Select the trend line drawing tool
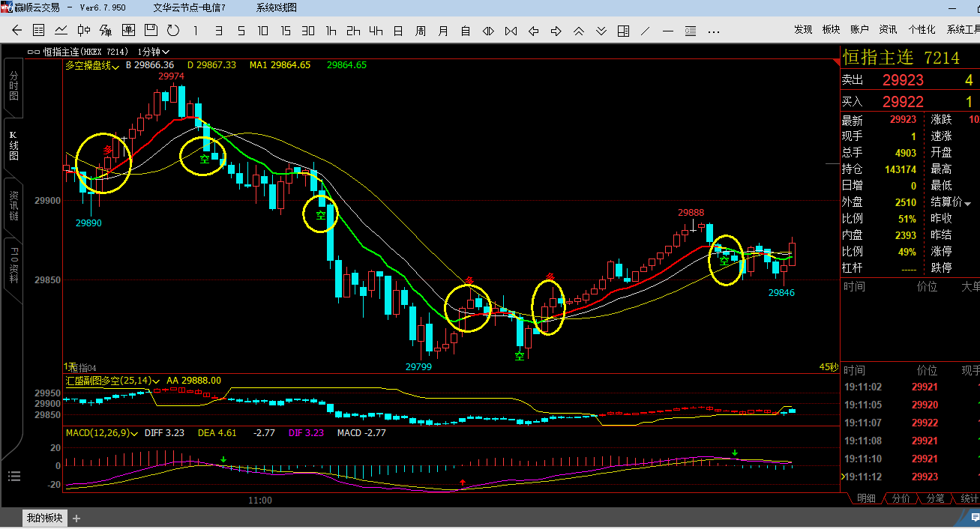The height and width of the screenshot is (529, 980). point(646,31)
